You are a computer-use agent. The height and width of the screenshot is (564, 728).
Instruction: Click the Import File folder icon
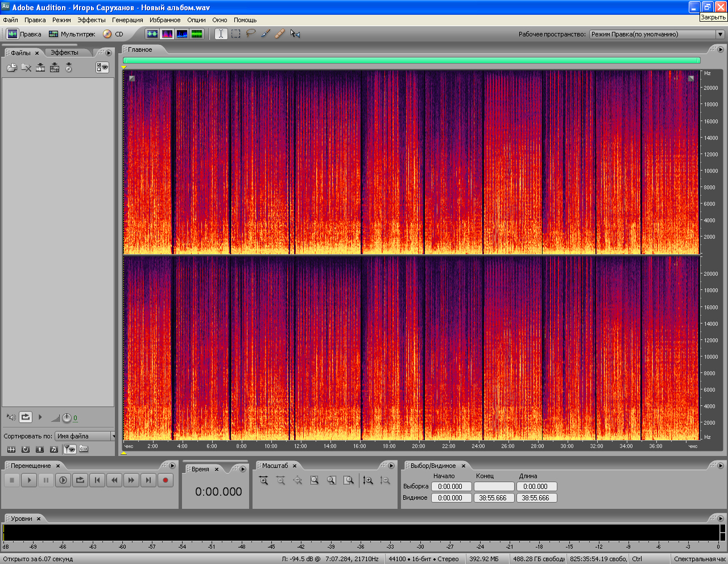point(11,68)
